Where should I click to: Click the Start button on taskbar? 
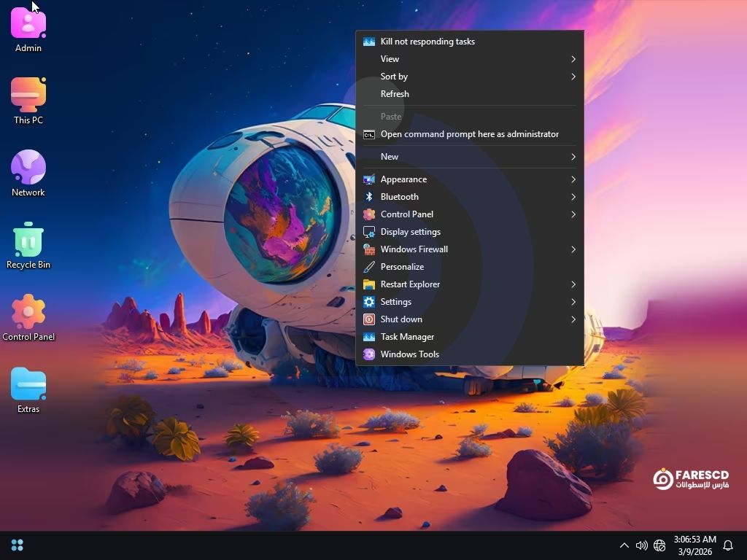[x=18, y=545]
